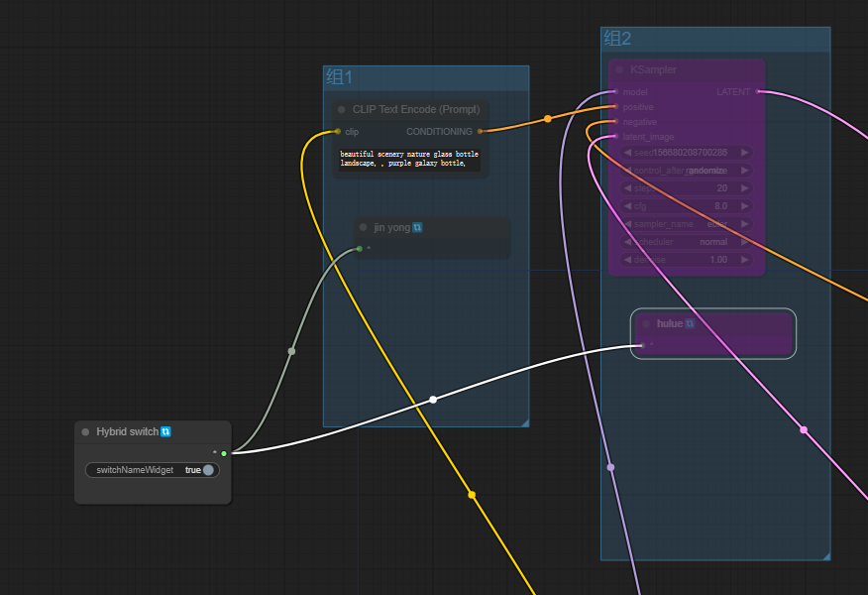The height and width of the screenshot is (595, 868).
Task: Click the gray-green link midpoint dot
Action: tap(291, 351)
